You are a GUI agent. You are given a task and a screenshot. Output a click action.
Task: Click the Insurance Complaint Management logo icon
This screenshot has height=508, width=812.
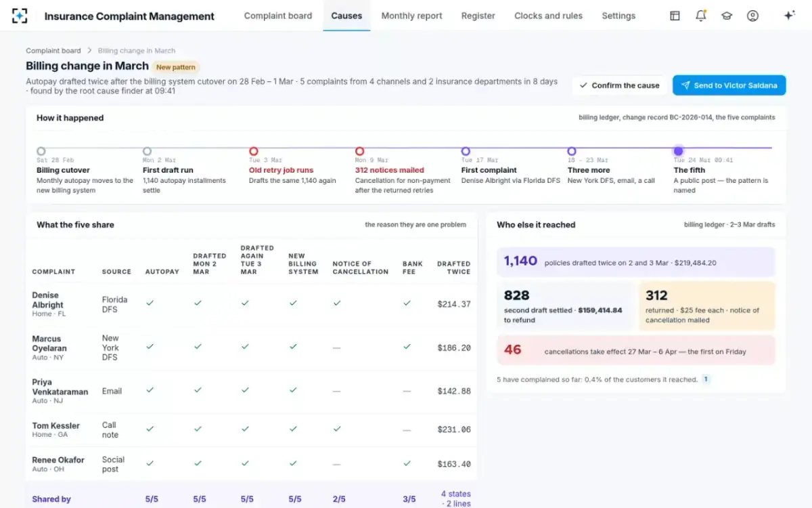tap(20, 16)
